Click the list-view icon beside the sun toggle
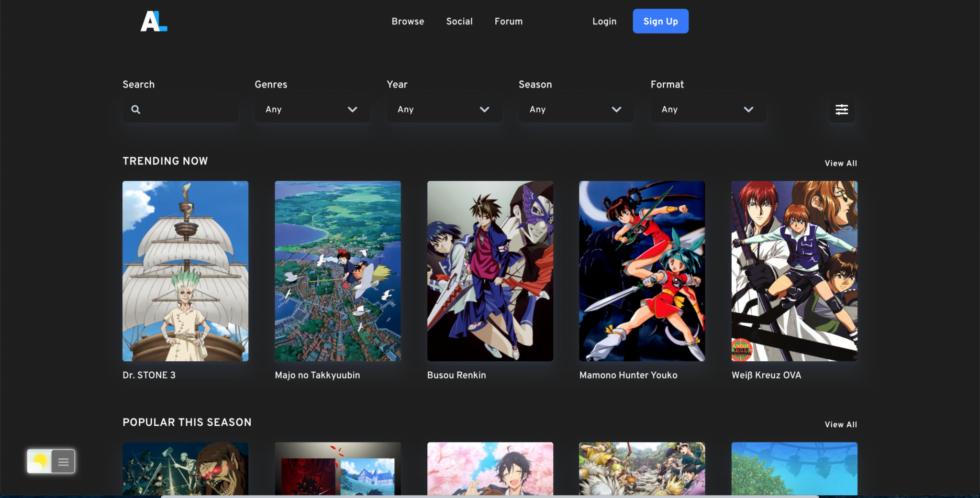 pyautogui.click(x=63, y=461)
